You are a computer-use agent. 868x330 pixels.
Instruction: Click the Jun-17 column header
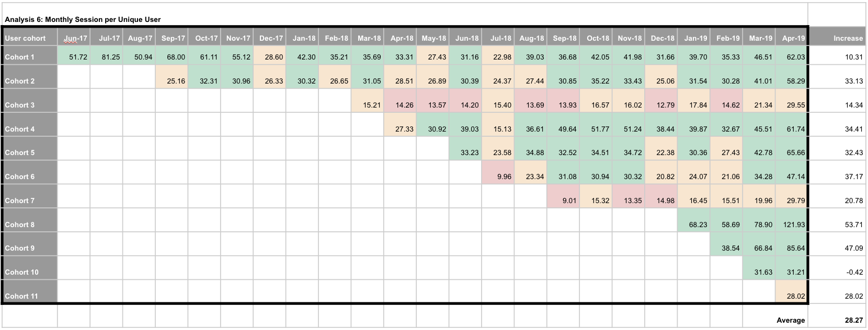click(75, 38)
